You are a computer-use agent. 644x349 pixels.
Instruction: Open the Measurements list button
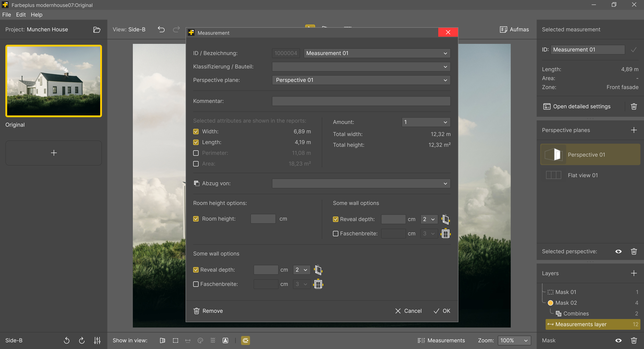pos(441,340)
